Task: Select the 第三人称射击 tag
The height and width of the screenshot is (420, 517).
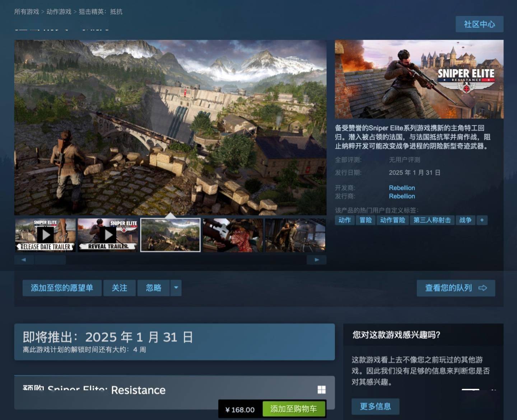Action: [432, 220]
